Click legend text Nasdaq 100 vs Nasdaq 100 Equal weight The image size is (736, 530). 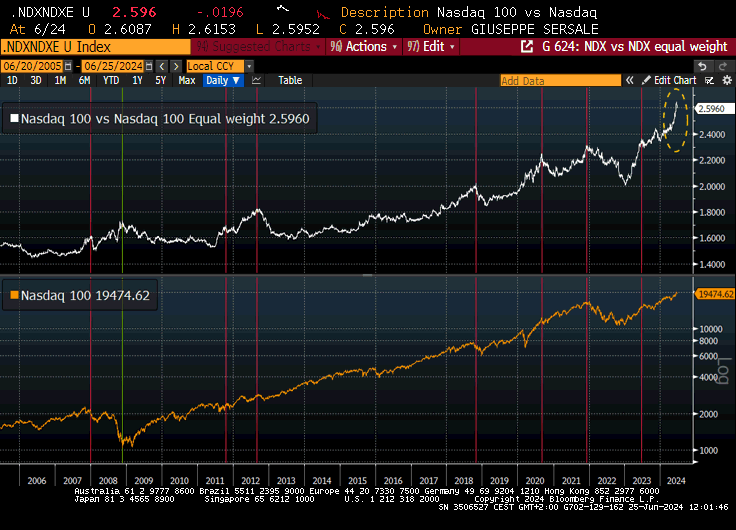click(143, 119)
